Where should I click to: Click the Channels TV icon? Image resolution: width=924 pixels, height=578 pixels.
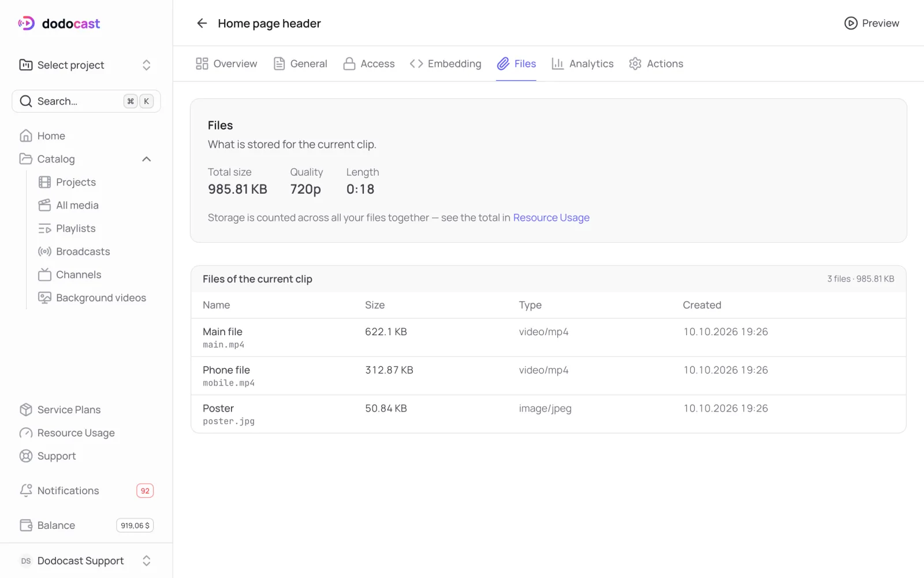coord(44,275)
